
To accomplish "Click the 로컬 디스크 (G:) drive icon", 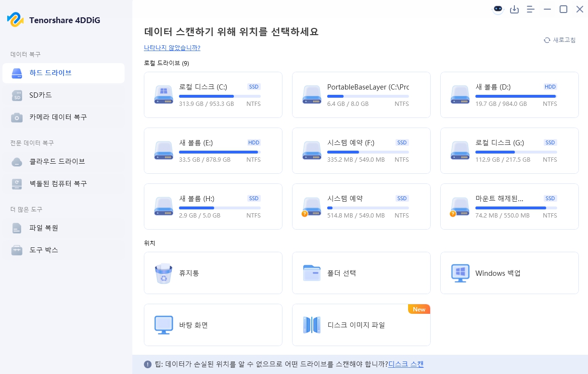I will point(460,150).
